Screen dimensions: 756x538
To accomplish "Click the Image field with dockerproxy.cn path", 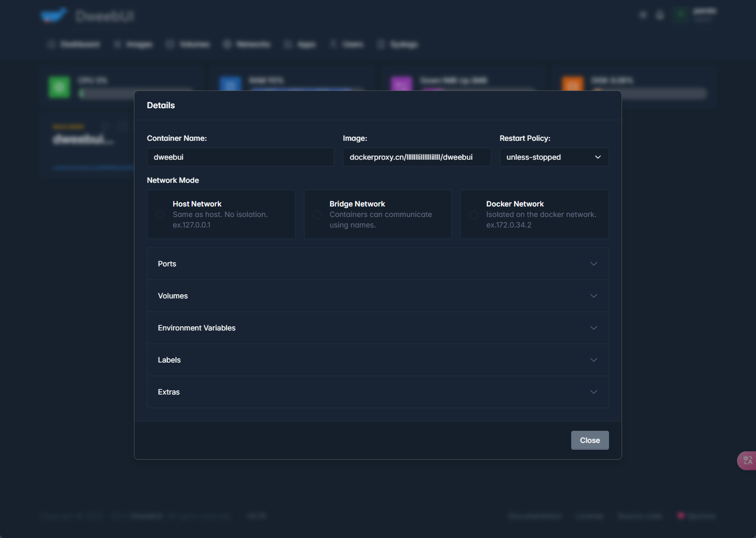I will [417, 157].
